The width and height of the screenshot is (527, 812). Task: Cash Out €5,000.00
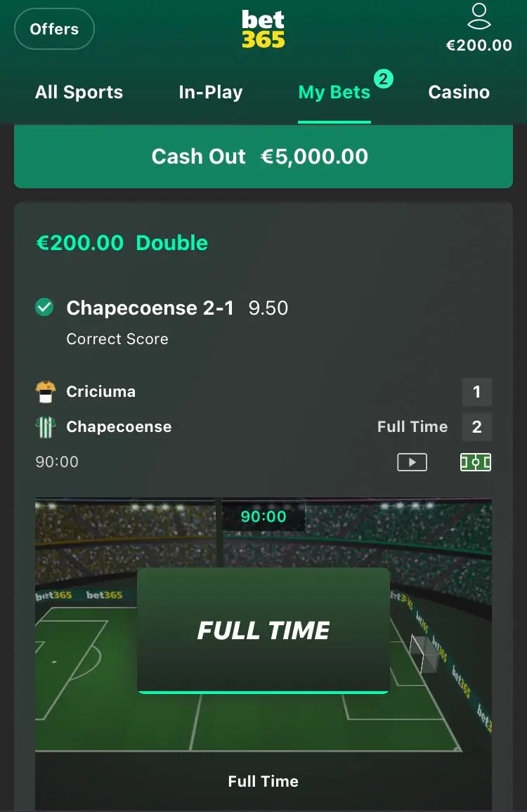(263, 157)
